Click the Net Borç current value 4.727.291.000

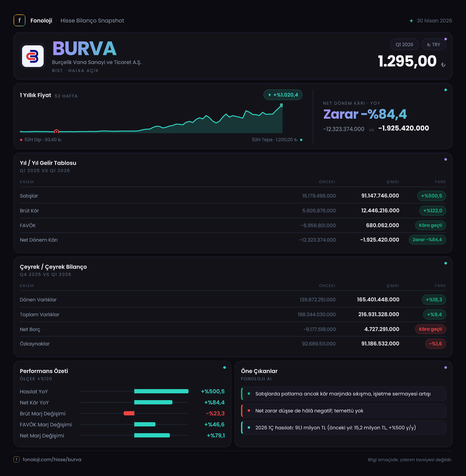[382, 329]
